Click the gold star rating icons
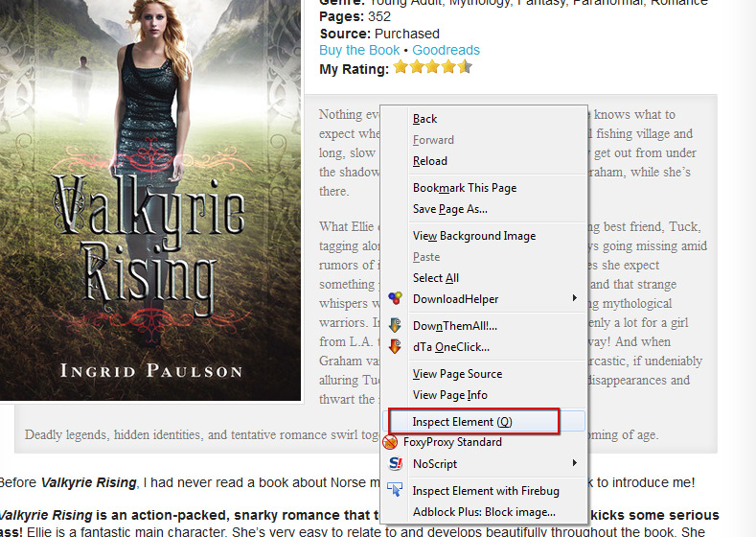Image resolution: width=756 pixels, height=537 pixels. (432, 68)
